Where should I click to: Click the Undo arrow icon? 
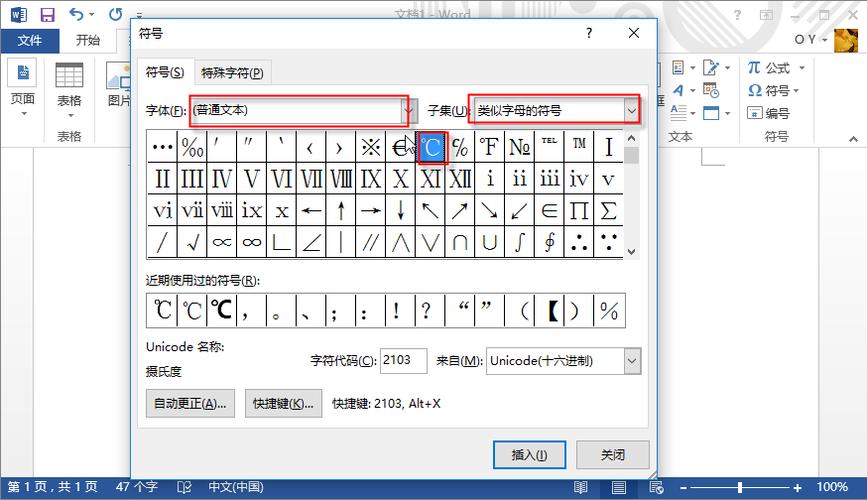76,14
